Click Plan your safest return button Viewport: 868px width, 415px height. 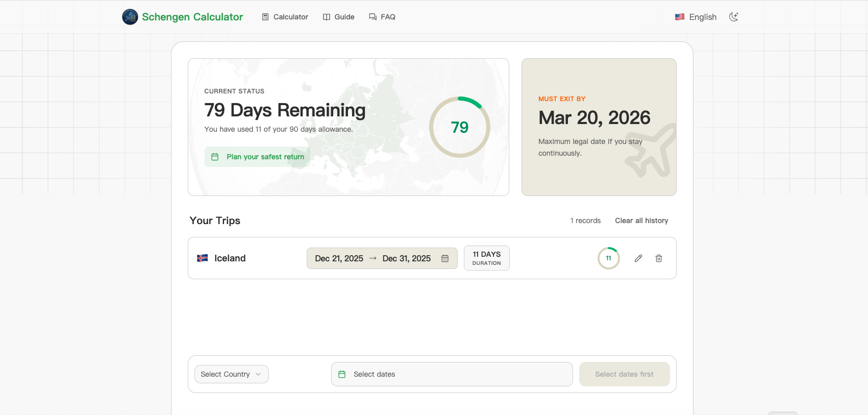[258, 157]
